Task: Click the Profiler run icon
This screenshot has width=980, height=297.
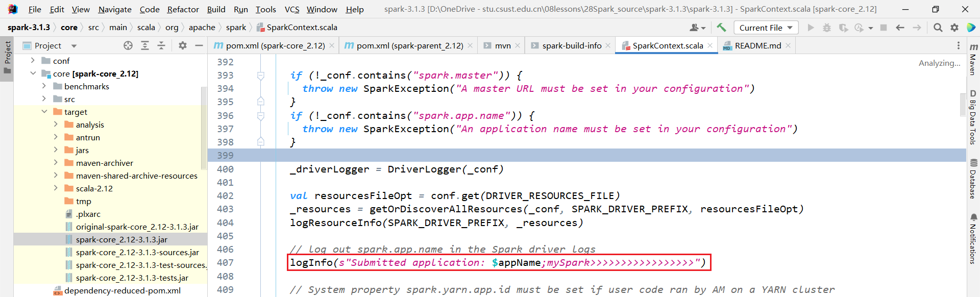Action: [860, 28]
